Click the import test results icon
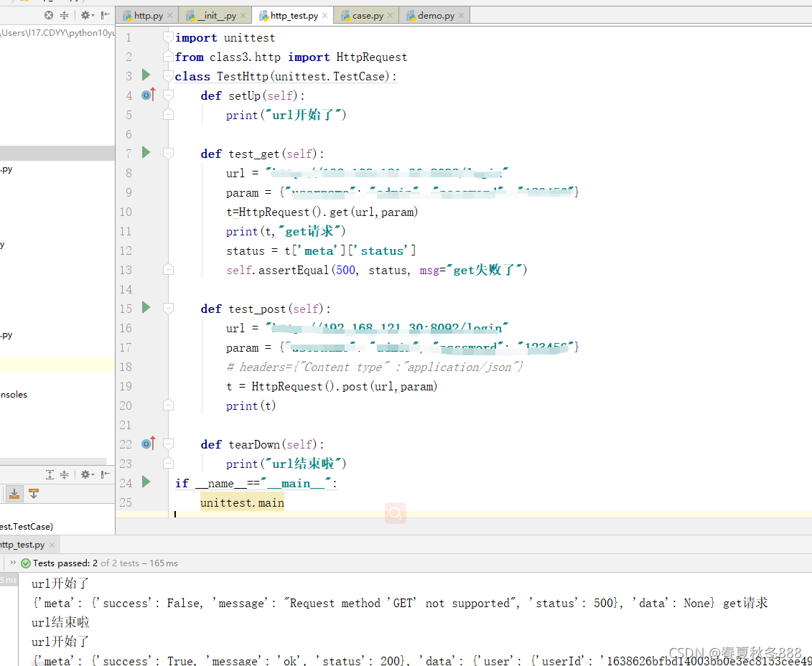Viewport: 812px width, 666px height. tap(14, 494)
